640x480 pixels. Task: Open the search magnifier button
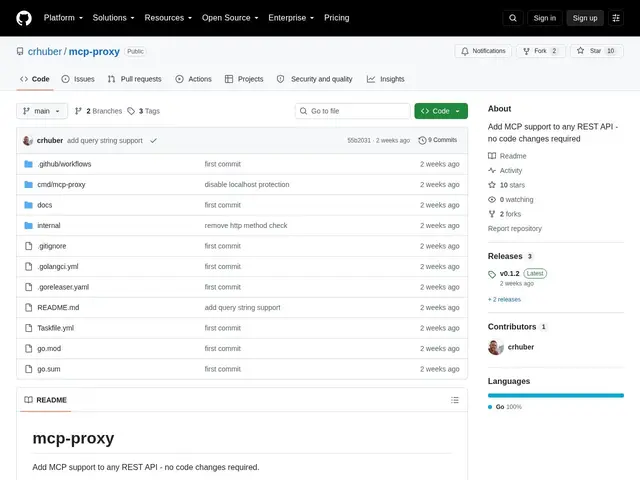pos(513,18)
